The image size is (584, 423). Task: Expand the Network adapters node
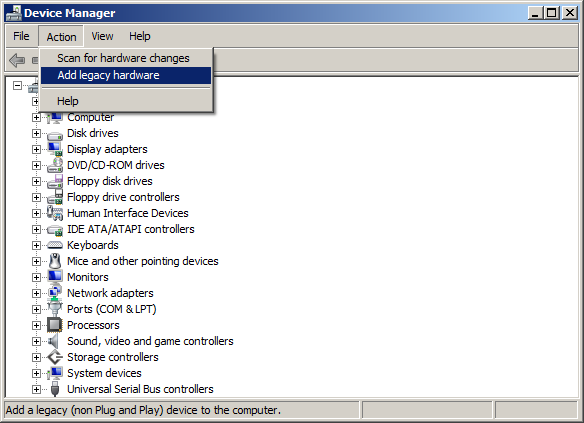(36, 293)
